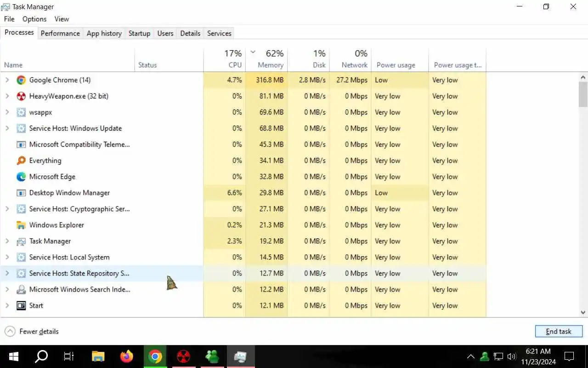588x368 pixels.
Task: Switch to HeavyWeapon game in taskbar
Action: coord(184,356)
